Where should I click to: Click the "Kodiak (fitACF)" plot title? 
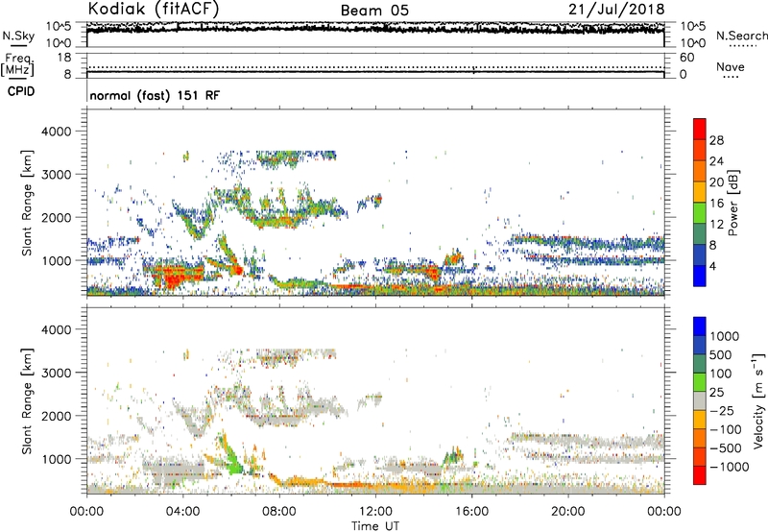(x=154, y=10)
